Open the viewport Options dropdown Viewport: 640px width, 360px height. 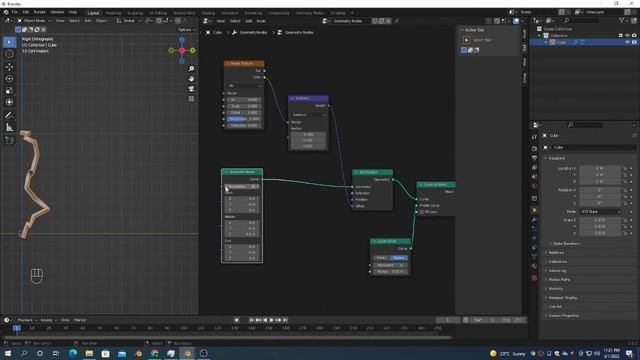187,30
